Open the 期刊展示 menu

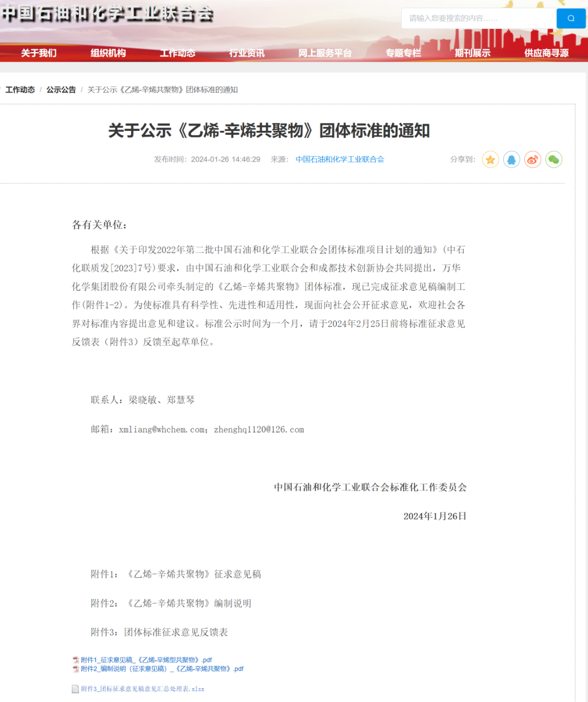pyautogui.click(x=472, y=53)
